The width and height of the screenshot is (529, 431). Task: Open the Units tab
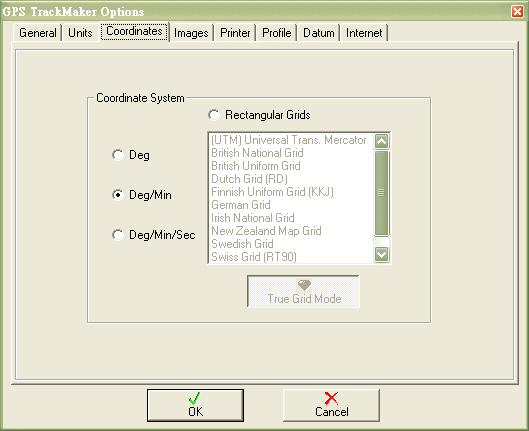point(80,33)
